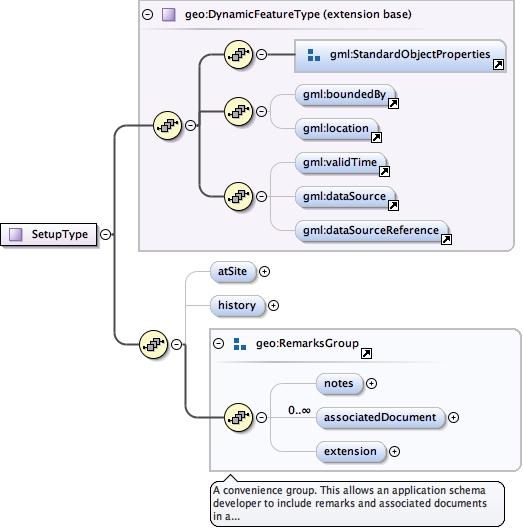Follow the reference arrow on gml:location
The image size is (523, 530).
pyautogui.click(x=376, y=138)
